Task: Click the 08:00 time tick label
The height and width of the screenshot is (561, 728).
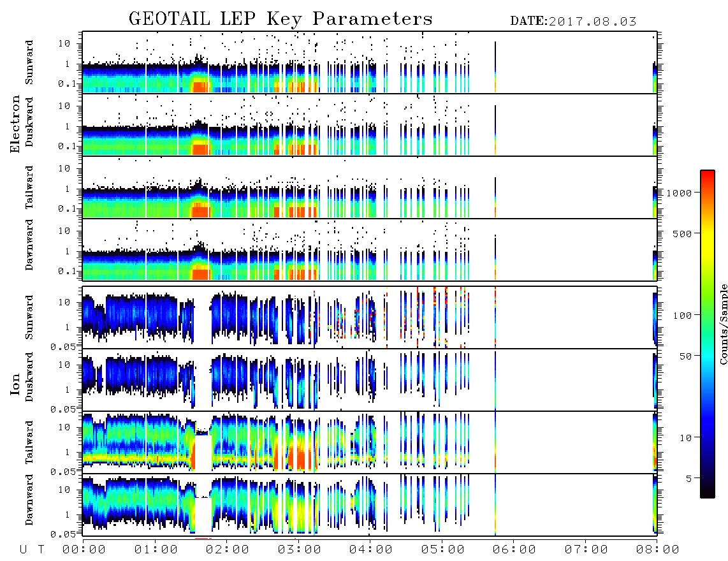Action: pyautogui.click(x=657, y=550)
